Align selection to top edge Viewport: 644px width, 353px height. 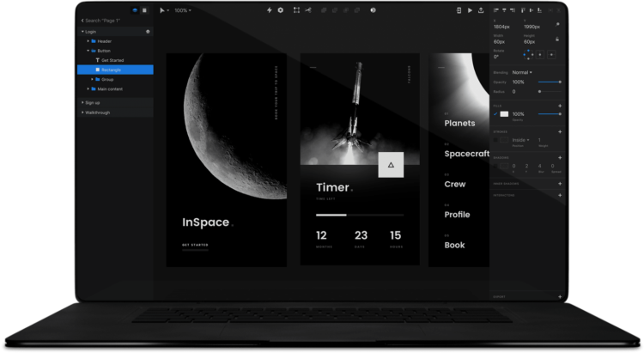click(x=523, y=10)
